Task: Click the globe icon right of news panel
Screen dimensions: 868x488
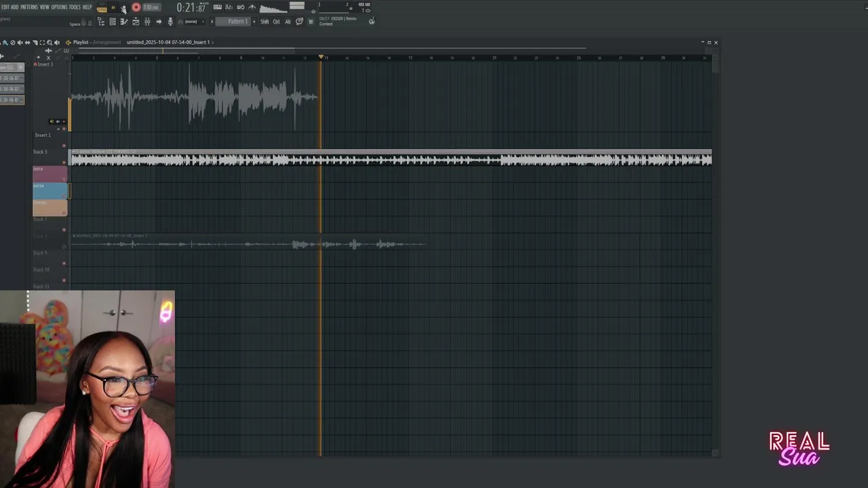Action: [372, 21]
